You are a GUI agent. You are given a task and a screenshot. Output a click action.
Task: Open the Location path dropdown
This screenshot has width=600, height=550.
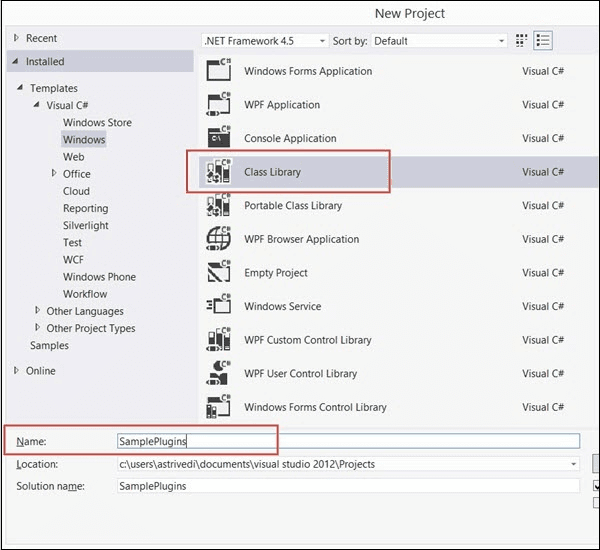[x=574, y=464]
